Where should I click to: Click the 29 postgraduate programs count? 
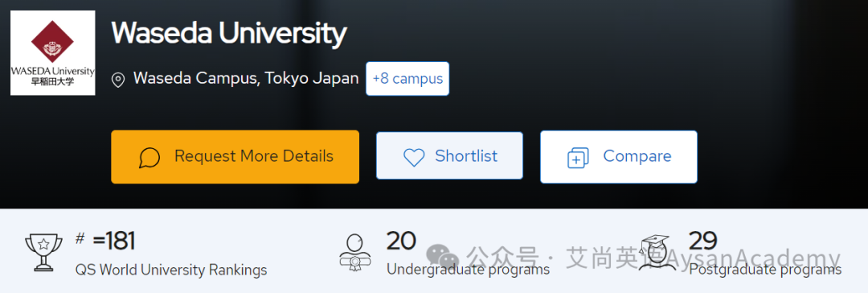coord(703,241)
